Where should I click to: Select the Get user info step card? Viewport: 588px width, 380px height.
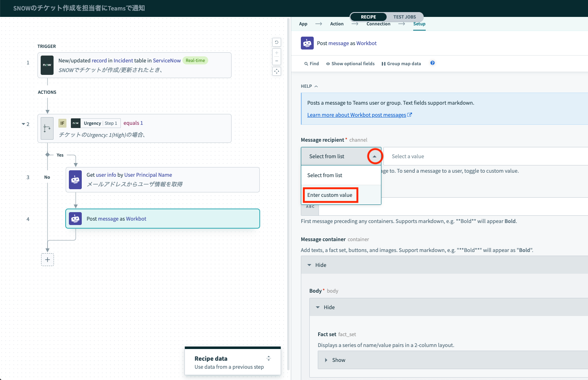[163, 180]
